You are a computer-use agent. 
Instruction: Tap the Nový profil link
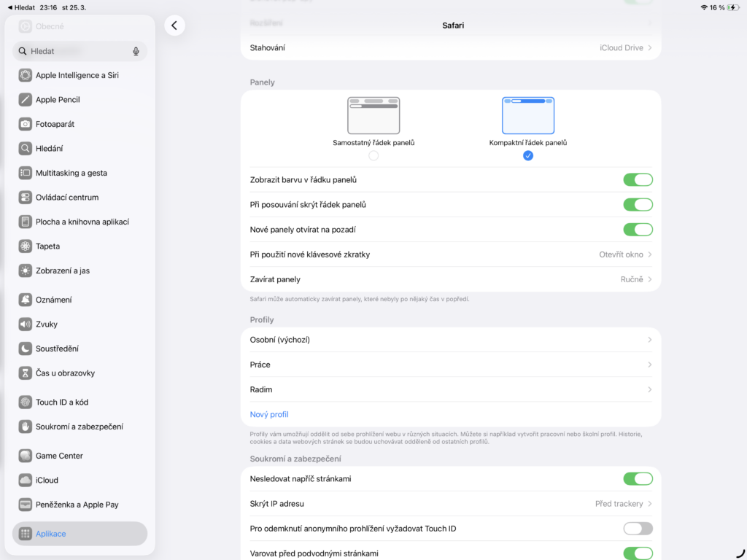click(x=269, y=414)
